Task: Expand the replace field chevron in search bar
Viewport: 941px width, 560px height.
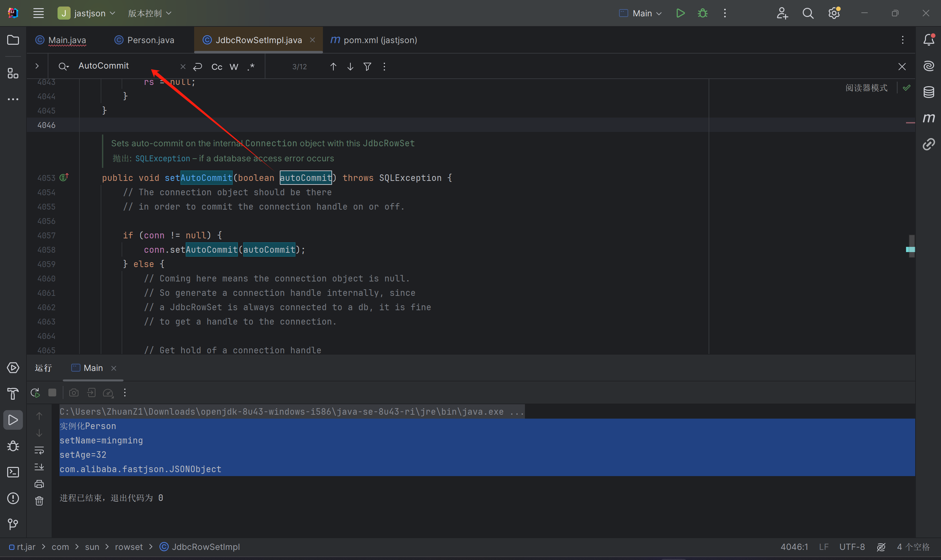Action: 37,66
